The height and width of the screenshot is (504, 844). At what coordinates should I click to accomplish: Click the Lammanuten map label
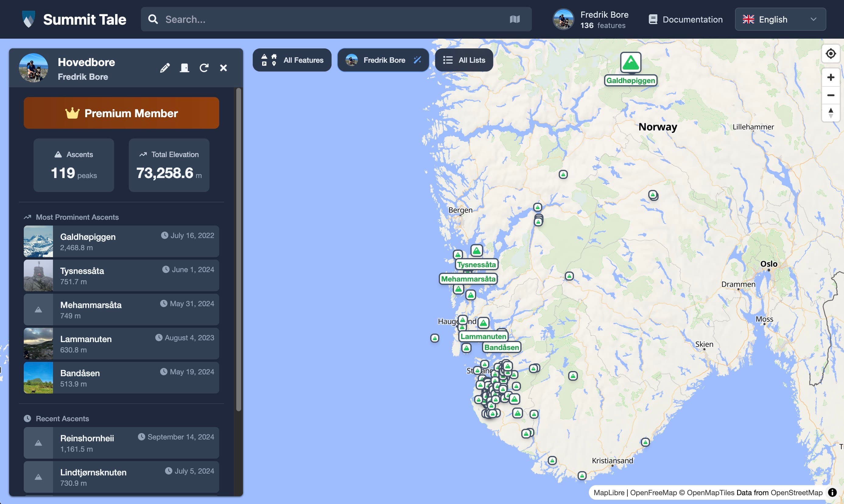tap(483, 337)
